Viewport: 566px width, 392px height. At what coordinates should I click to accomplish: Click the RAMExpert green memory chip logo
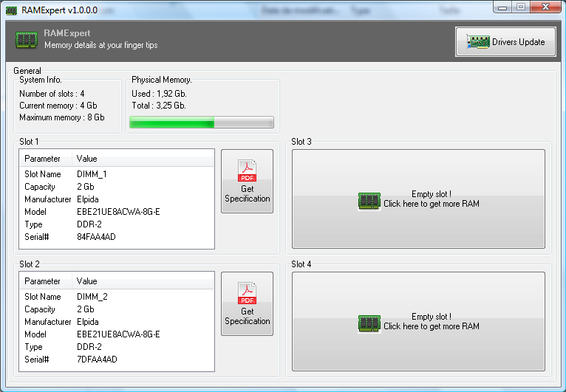[x=27, y=40]
